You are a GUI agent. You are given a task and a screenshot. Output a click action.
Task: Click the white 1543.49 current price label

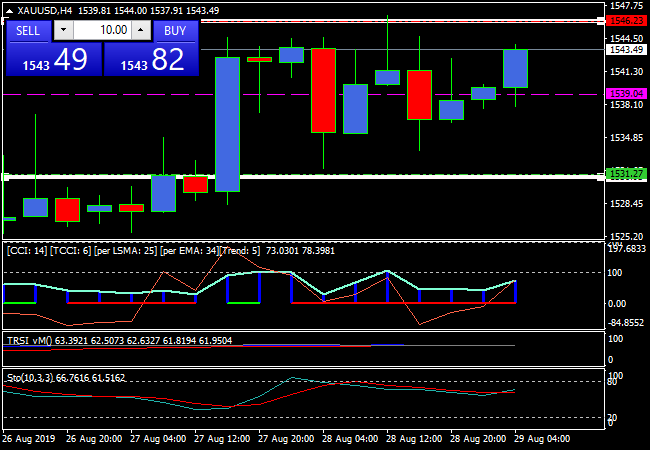(624, 49)
